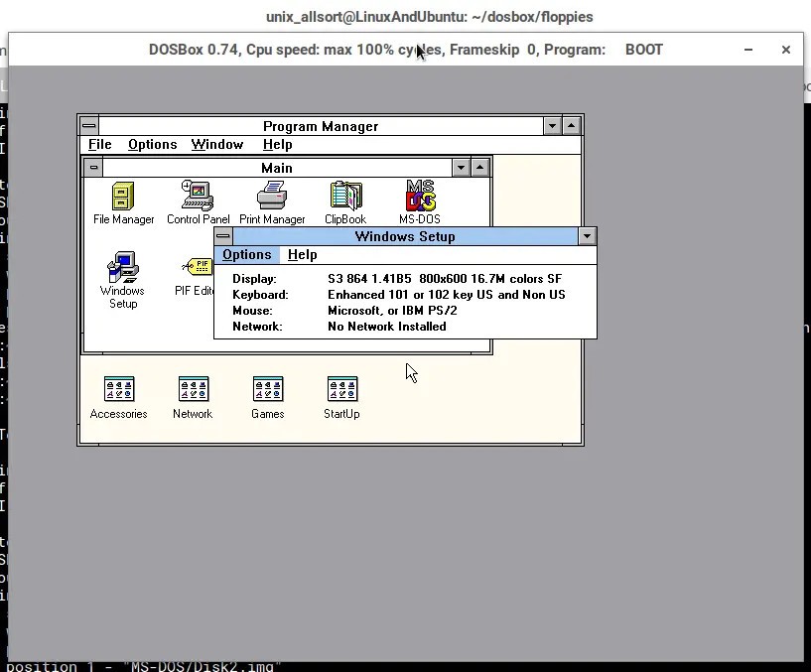Open Program Manager's File menu
The width and height of the screenshot is (811, 672).
pos(100,144)
